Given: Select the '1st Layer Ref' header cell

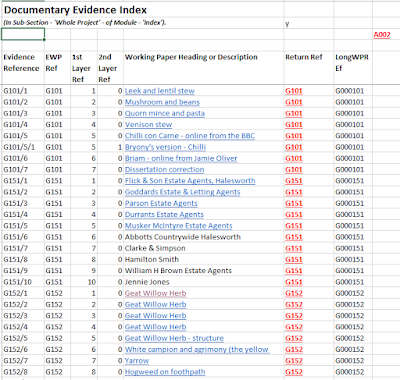Looking at the screenshot, I should tap(84, 68).
